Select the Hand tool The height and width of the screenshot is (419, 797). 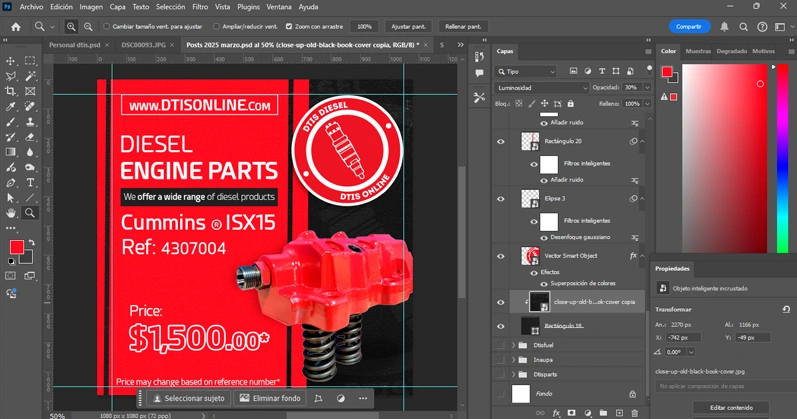11,213
